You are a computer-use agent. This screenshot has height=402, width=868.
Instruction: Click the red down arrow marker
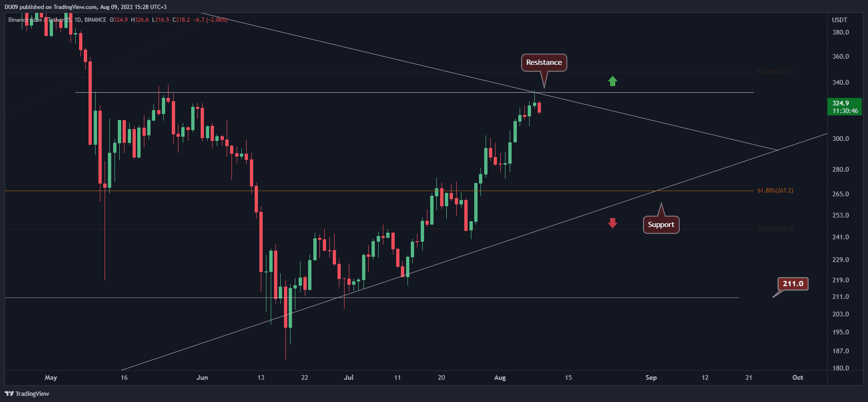point(612,223)
